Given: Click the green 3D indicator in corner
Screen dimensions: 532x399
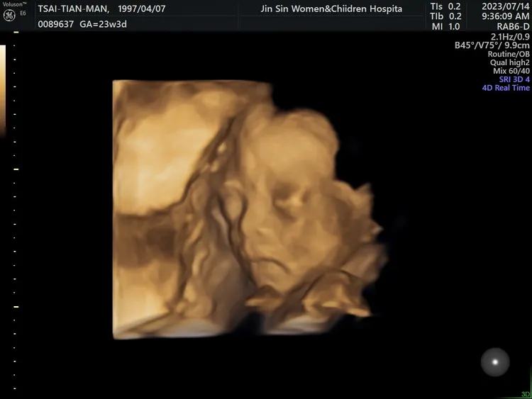Looking at the screenshot, I should pos(525,394).
